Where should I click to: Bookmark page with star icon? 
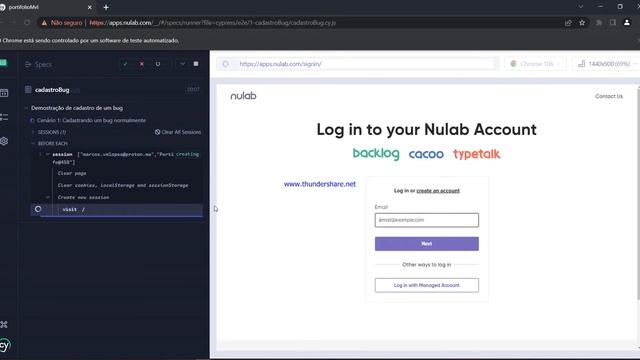click(582, 23)
